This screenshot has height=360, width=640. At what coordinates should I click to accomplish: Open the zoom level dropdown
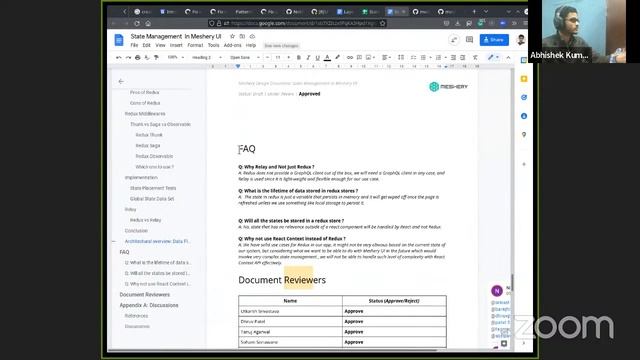176,58
